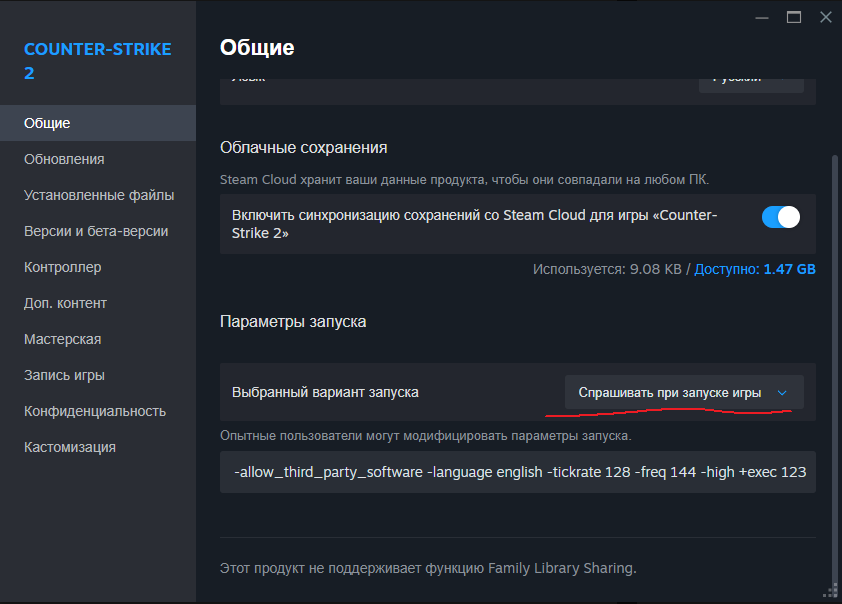Go to Запись игры section
842x604 pixels.
[x=98, y=375]
